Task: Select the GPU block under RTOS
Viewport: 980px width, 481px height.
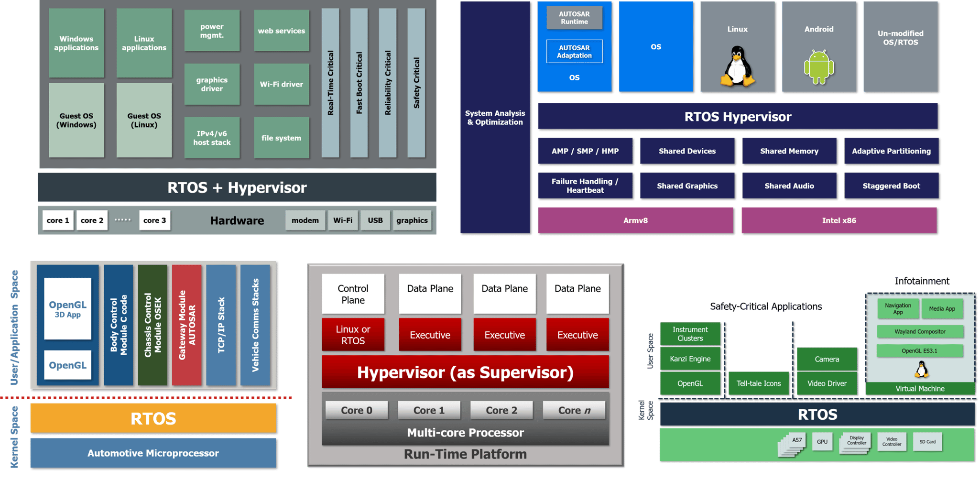Action: coord(822,441)
